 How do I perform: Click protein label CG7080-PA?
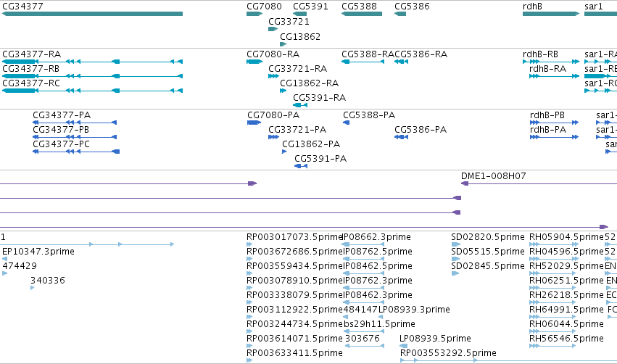[x=273, y=115]
